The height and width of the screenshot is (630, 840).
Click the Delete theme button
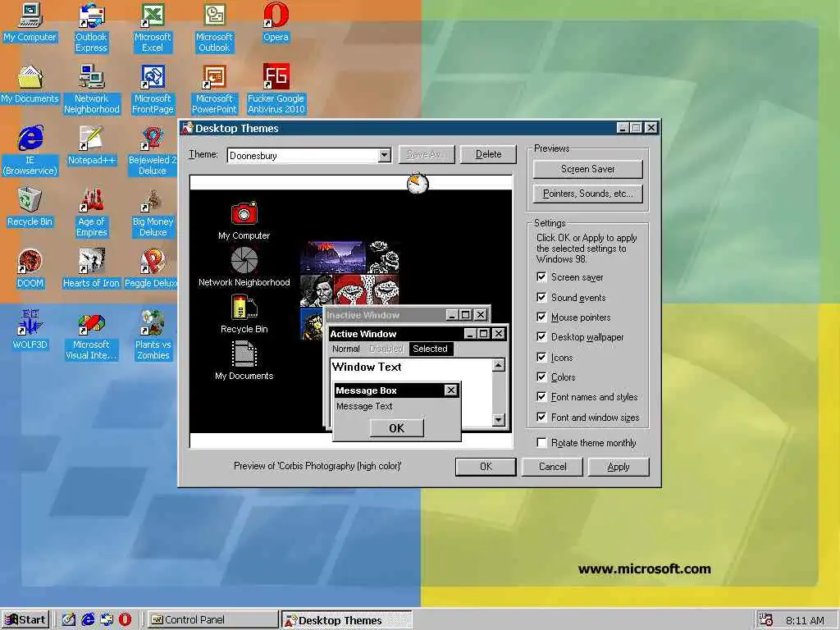pos(489,154)
